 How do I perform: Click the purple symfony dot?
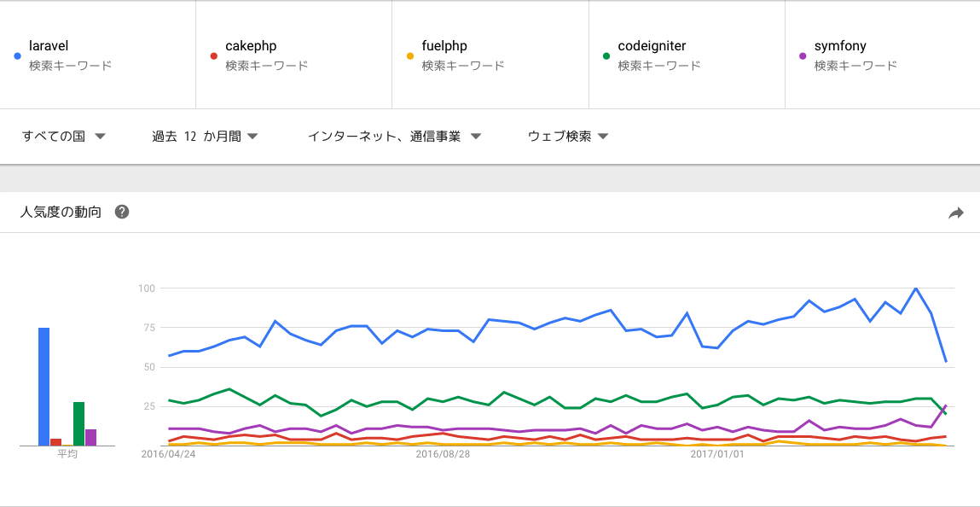803,56
